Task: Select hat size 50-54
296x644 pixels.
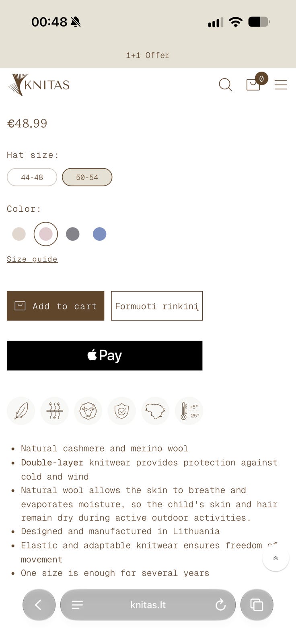Action: [x=87, y=177]
